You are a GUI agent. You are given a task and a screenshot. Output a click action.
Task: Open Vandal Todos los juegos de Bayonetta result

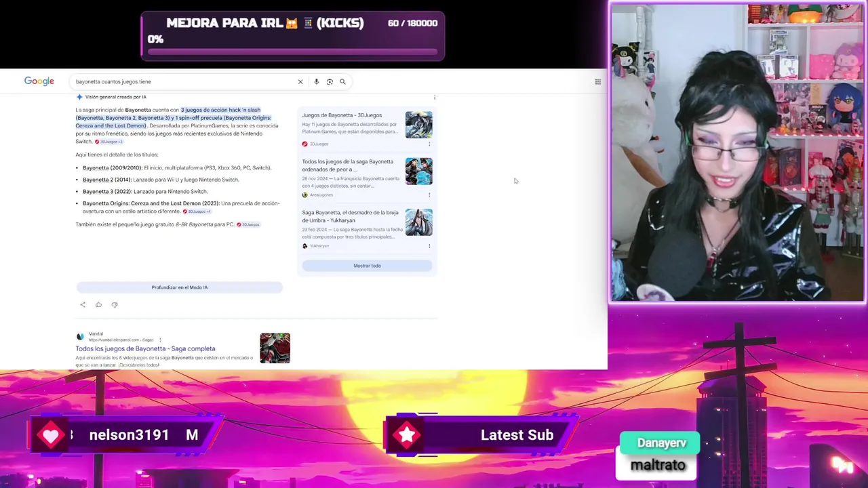pos(145,348)
